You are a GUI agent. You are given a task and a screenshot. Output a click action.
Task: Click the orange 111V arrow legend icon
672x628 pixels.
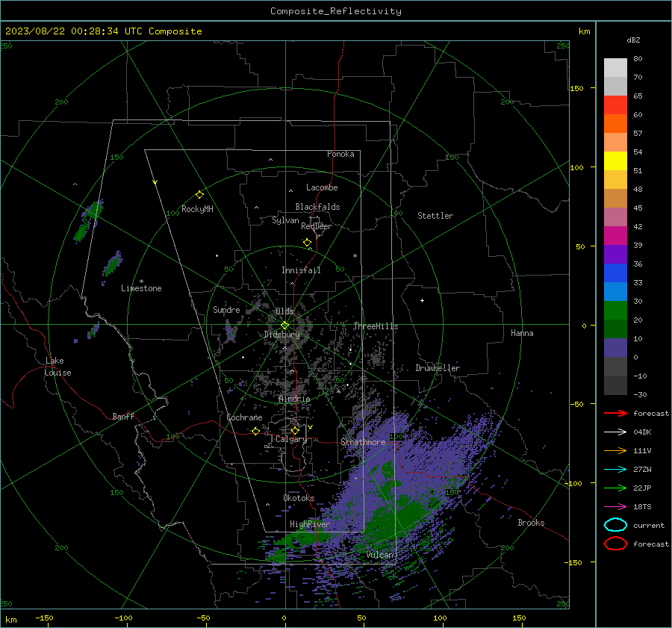coord(615,450)
